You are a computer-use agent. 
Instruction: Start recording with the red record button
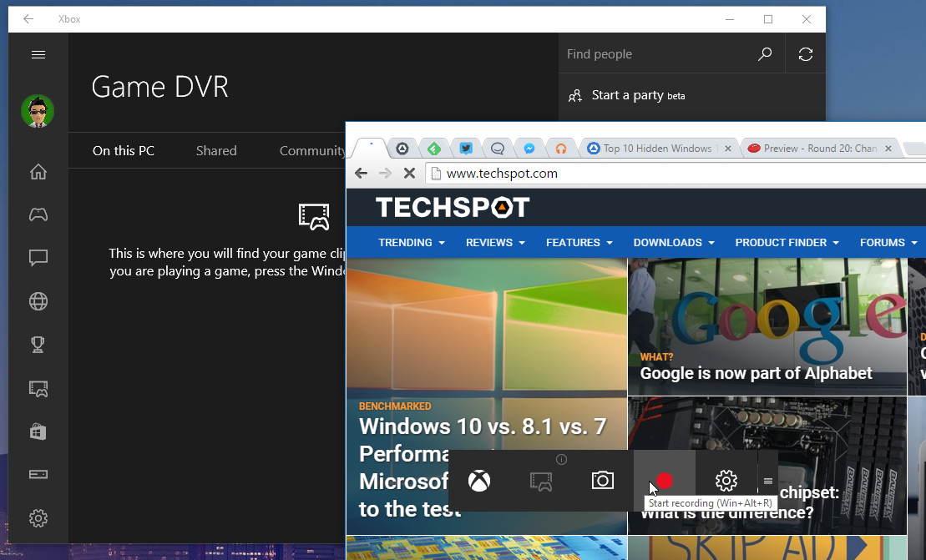tap(665, 481)
